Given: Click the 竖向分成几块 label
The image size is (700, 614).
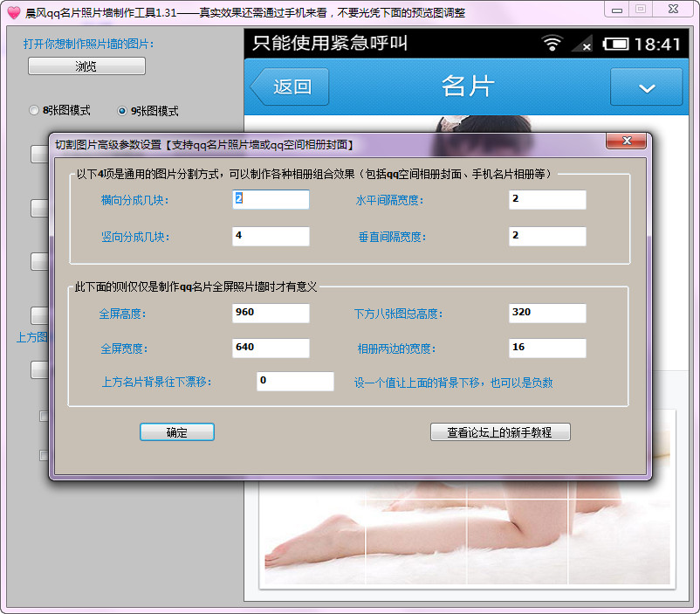Looking at the screenshot, I should tap(135, 237).
